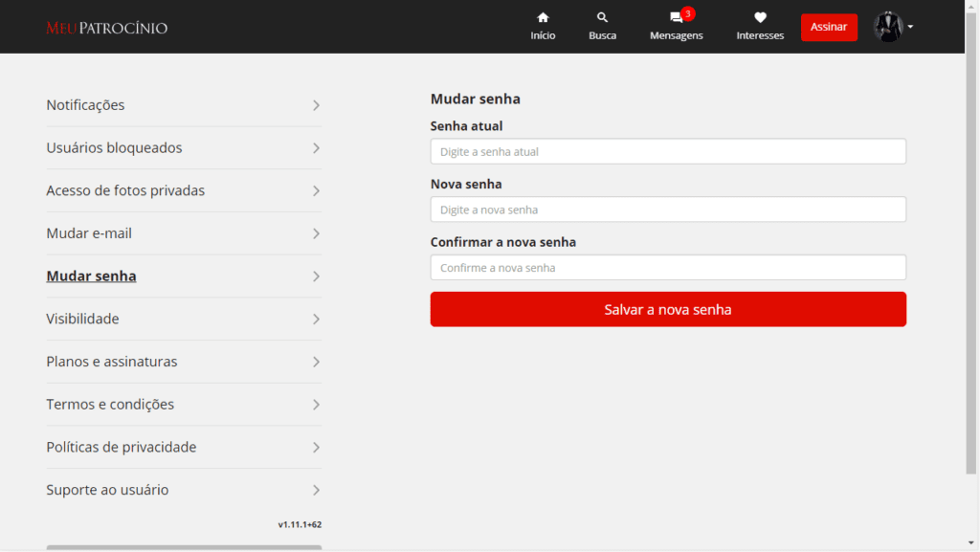Open the profile avatar thumbnail
This screenshot has width=980, height=552.
click(888, 27)
